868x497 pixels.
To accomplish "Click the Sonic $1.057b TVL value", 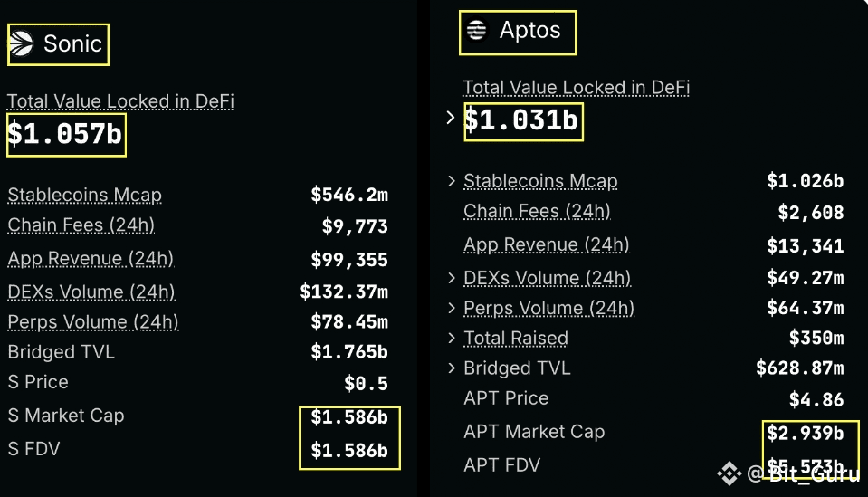I will (x=65, y=134).
